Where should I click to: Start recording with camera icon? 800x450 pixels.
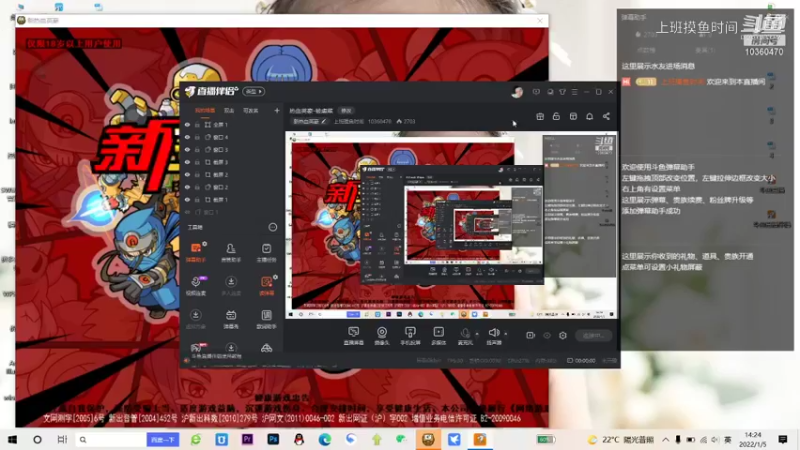tap(531, 335)
